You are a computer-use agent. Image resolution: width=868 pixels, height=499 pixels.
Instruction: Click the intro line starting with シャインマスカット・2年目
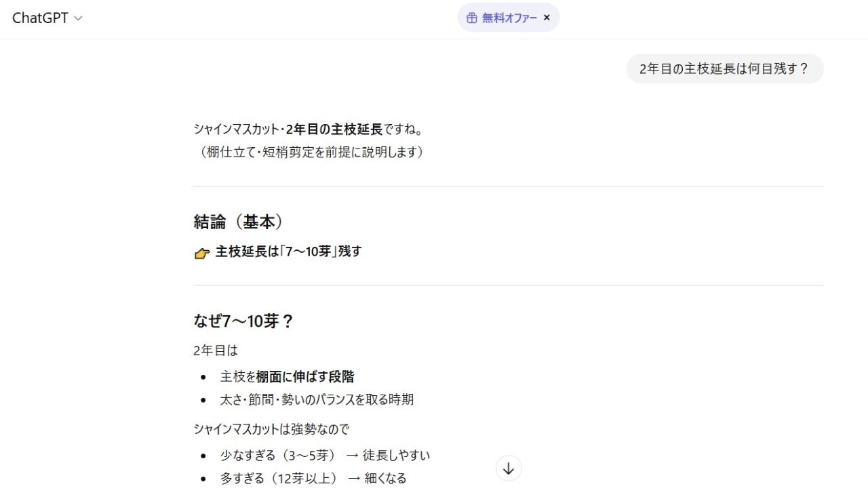[x=308, y=129]
